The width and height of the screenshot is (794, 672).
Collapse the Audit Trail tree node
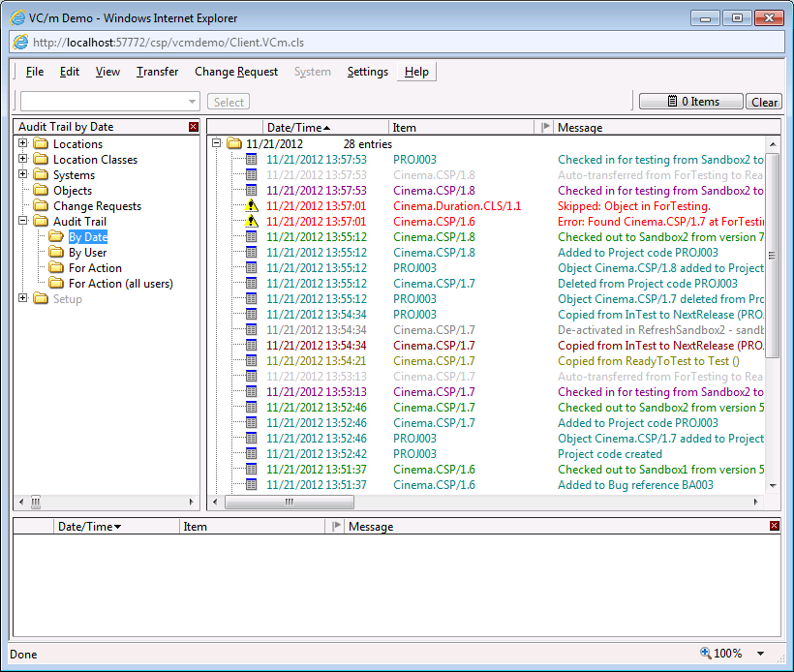click(23, 222)
